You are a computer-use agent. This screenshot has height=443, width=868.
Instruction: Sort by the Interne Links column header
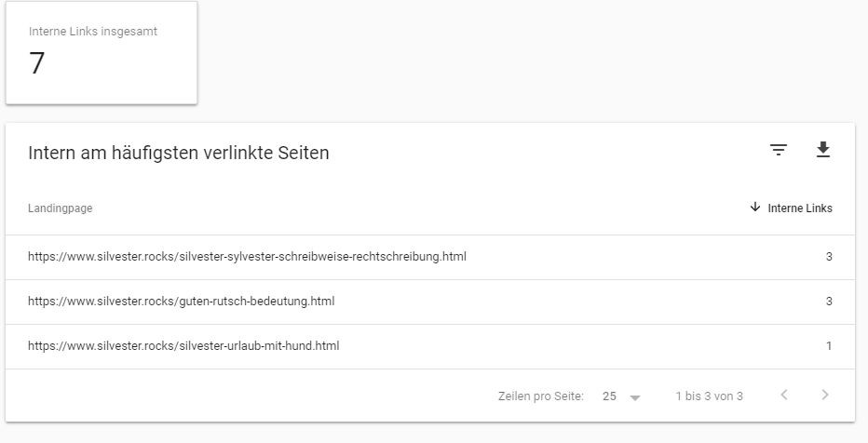(x=800, y=208)
